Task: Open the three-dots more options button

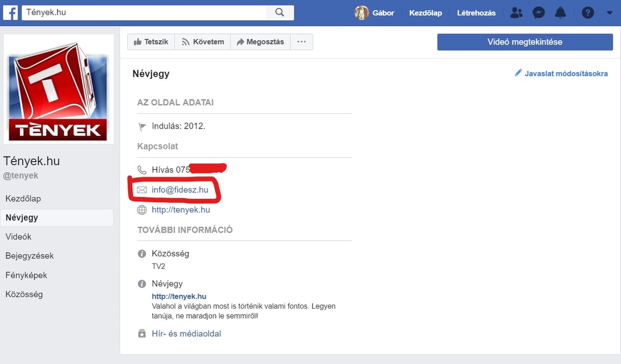Action: [302, 42]
